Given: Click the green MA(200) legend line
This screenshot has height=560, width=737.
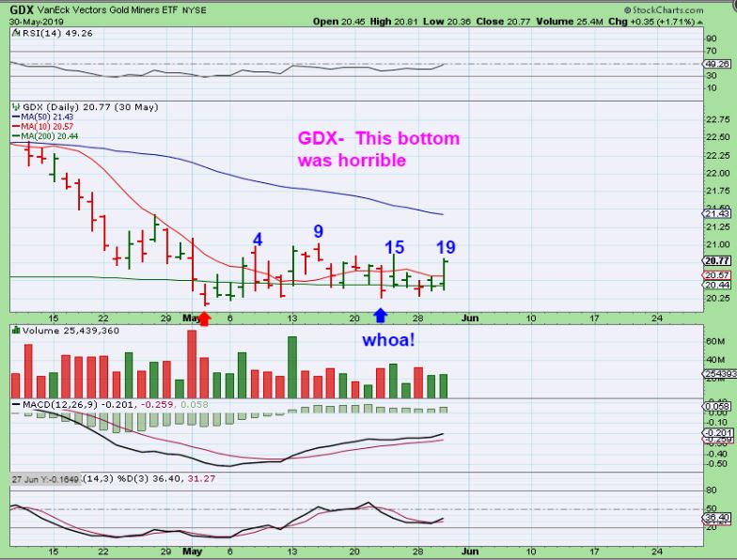Looking at the screenshot, I should point(17,136).
